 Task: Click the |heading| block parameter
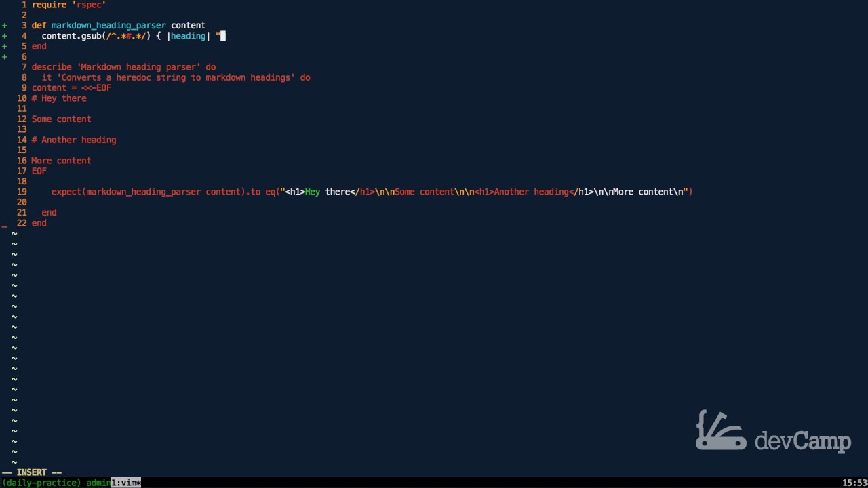[189, 36]
